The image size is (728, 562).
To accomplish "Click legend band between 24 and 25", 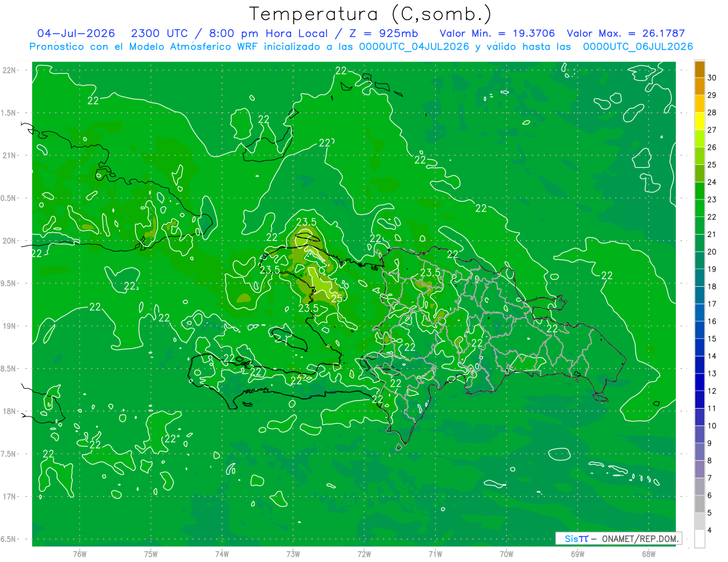I will 699,173.
